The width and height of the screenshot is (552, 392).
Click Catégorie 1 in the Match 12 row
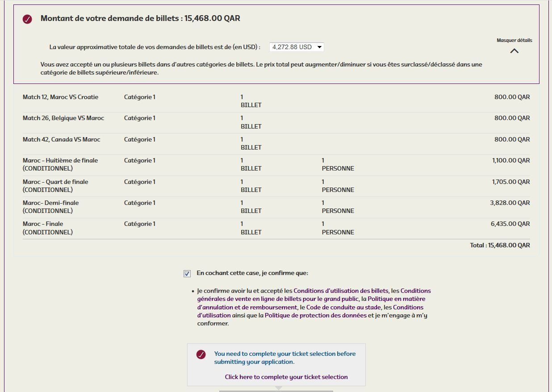[x=140, y=97]
